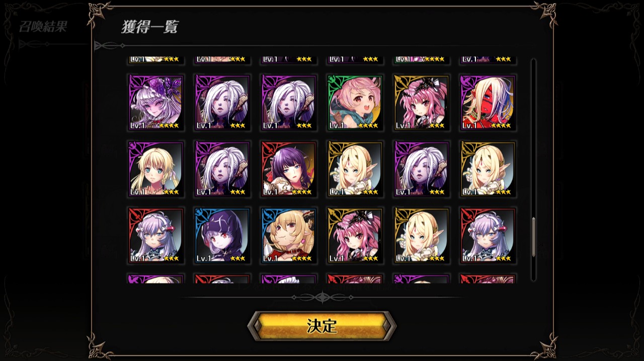Screen dimensions: 644x361
Task: Pick the blue-framed hooded girl portrait
Action: 222,235
